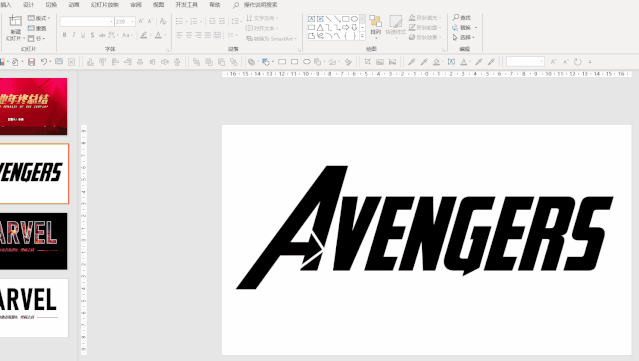Image resolution: width=639 pixels, height=361 pixels.
Task: Select the white MARVEL slide thumbnail
Action: click(33, 308)
